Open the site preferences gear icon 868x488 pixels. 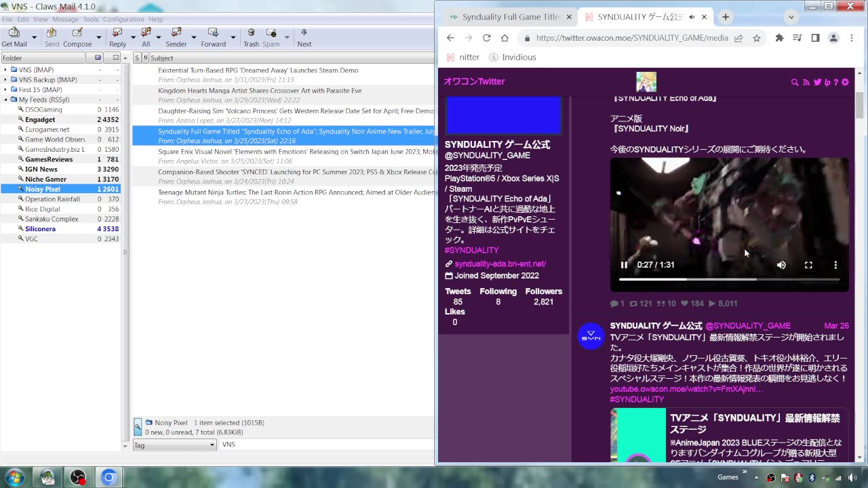845,82
